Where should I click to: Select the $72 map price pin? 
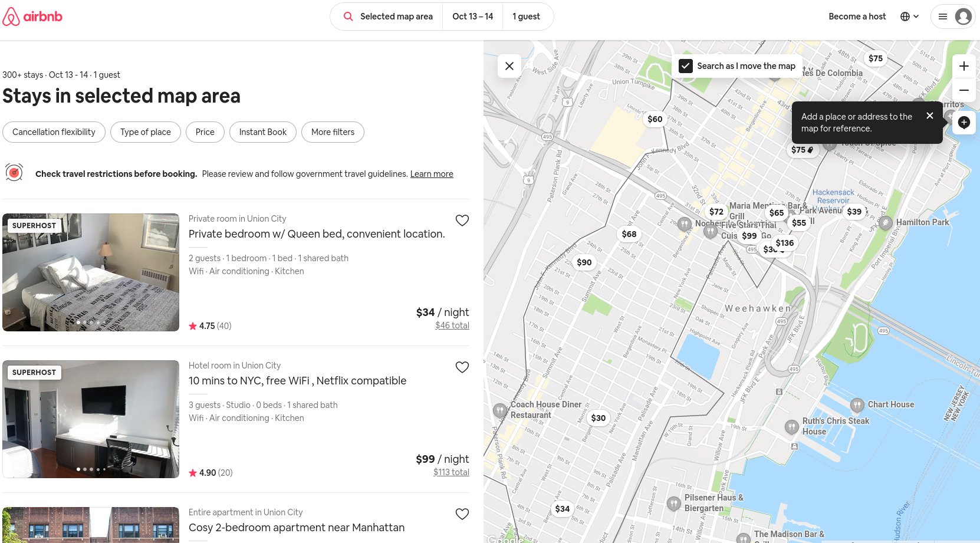click(x=716, y=212)
